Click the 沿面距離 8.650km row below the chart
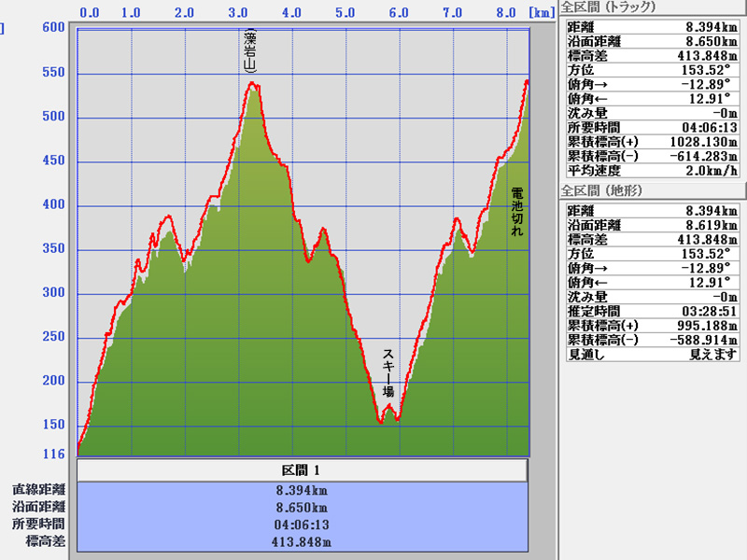Viewport: 747px width, 560px height. pos(303,507)
